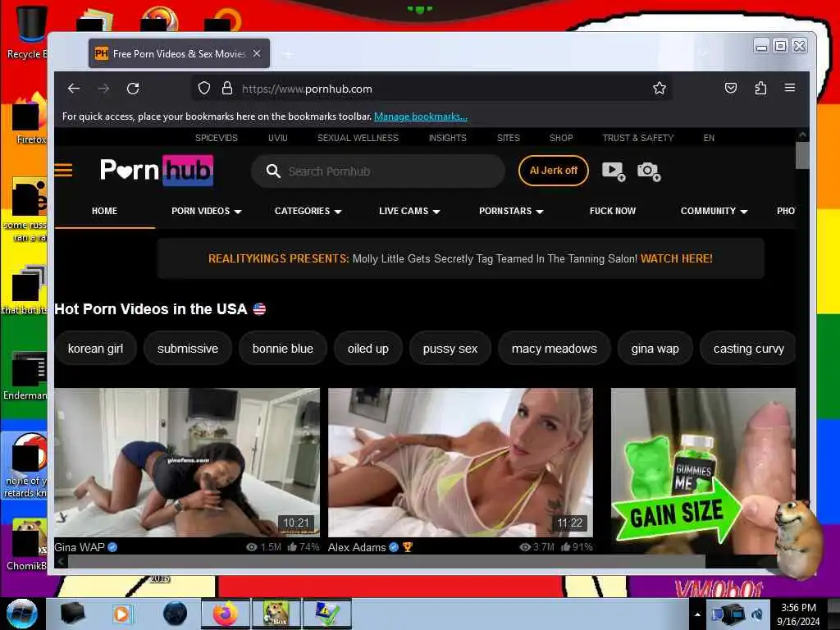Image resolution: width=840 pixels, height=630 pixels.
Task: Click the media player taskbar icon
Action: tap(121, 614)
